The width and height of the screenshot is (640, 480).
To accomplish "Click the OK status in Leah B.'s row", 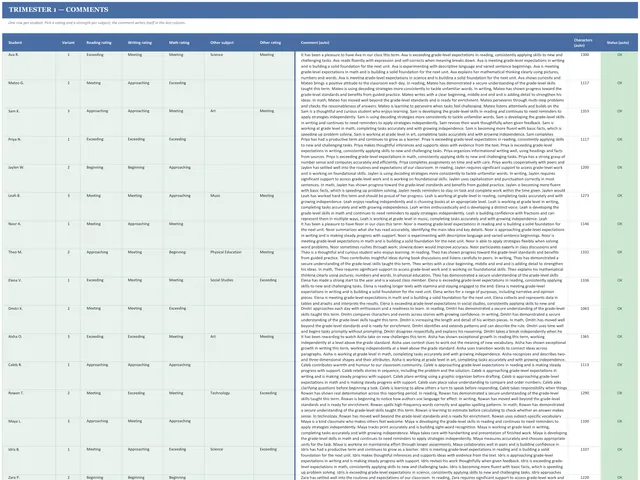I will 619,207.
